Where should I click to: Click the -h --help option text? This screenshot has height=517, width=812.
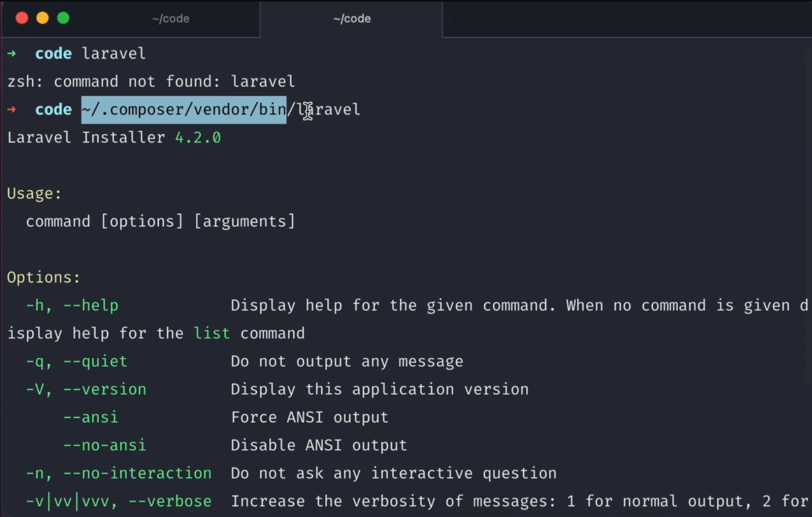click(72, 305)
